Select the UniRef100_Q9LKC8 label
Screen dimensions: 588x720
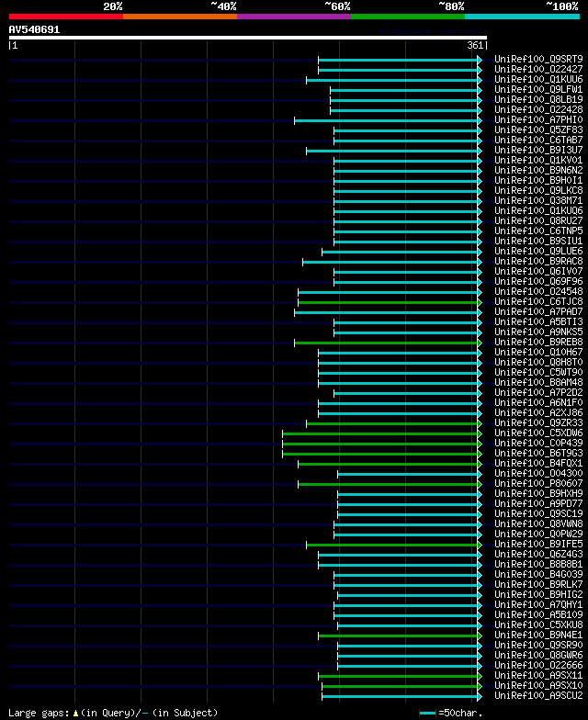[538, 191]
